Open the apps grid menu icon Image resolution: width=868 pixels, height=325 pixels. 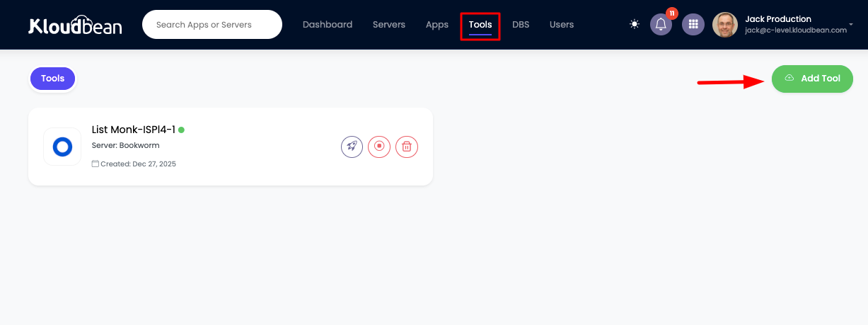point(693,25)
